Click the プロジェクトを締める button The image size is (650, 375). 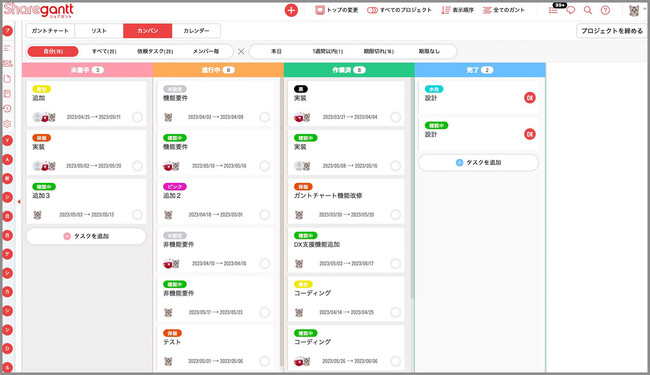pyautogui.click(x=611, y=31)
